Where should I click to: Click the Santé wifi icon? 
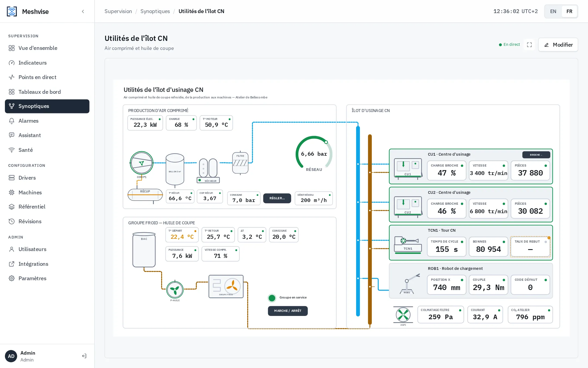[x=11, y=150]
